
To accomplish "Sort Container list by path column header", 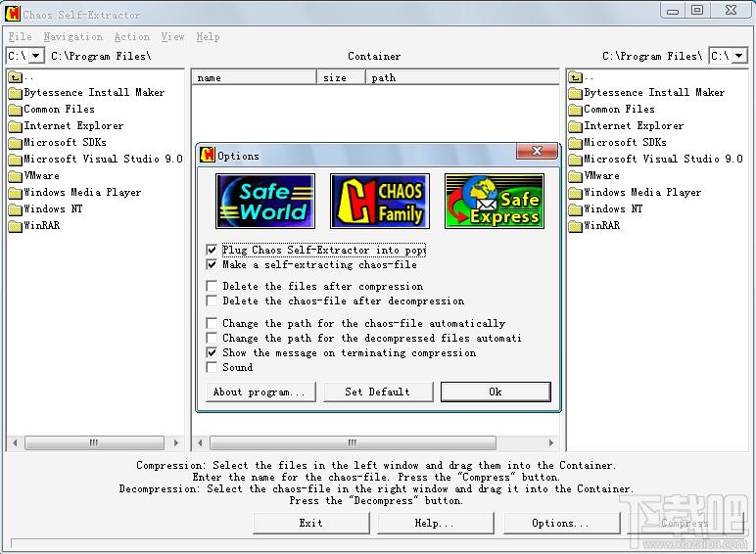I will point(462,77).
